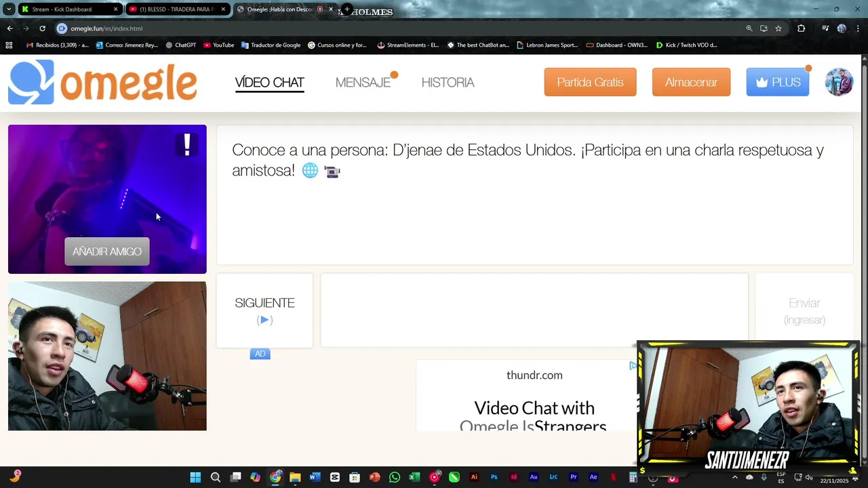The image size is (868, 488).
Task: Open PowerPoint from the taskbar
Action: pos(374,477)
